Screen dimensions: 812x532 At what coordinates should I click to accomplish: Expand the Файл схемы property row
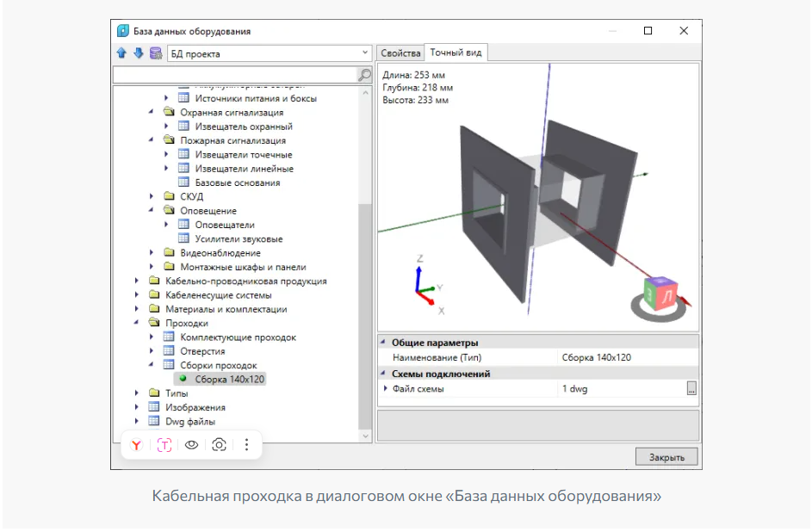point(386,389)
